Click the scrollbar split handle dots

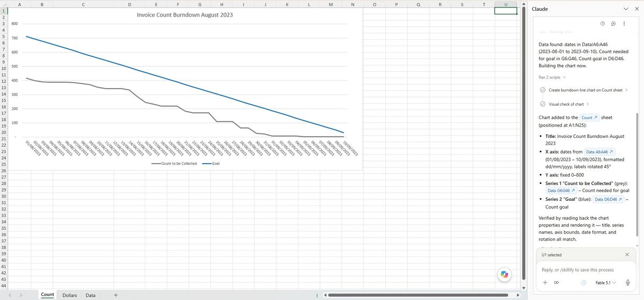coord(317,295)
